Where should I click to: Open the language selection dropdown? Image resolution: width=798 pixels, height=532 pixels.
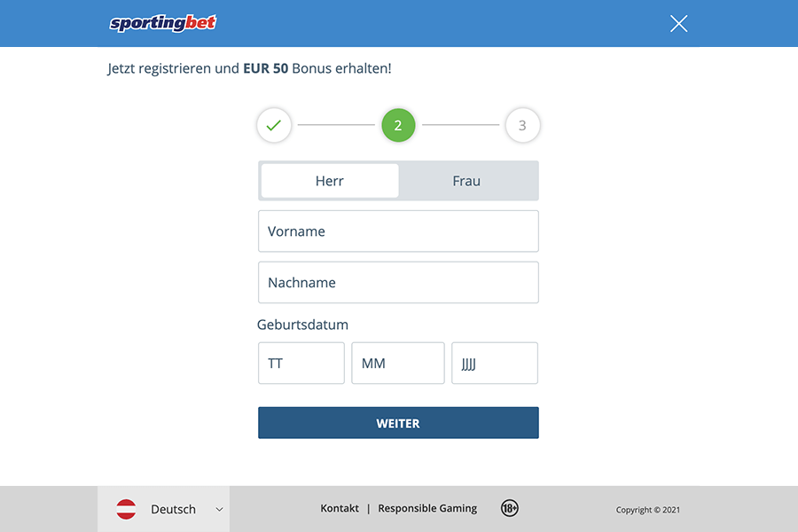point(173,509)
